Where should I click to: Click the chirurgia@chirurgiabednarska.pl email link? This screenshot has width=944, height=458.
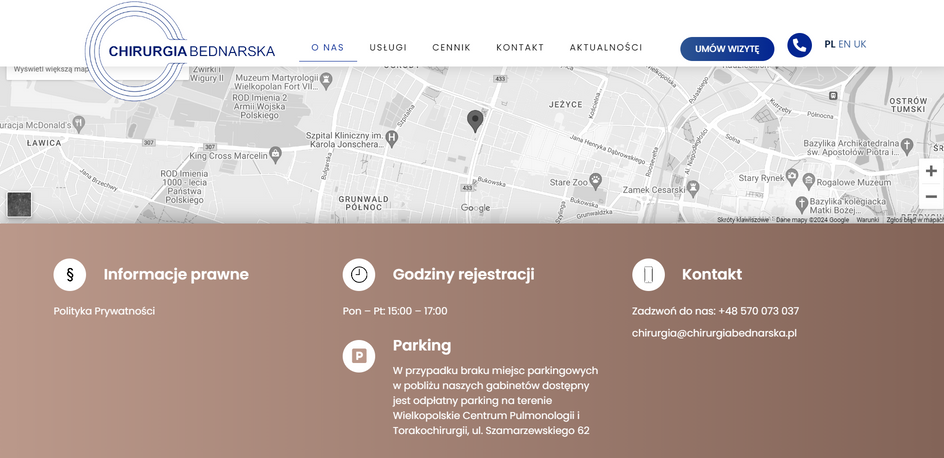tap(714, 333)
